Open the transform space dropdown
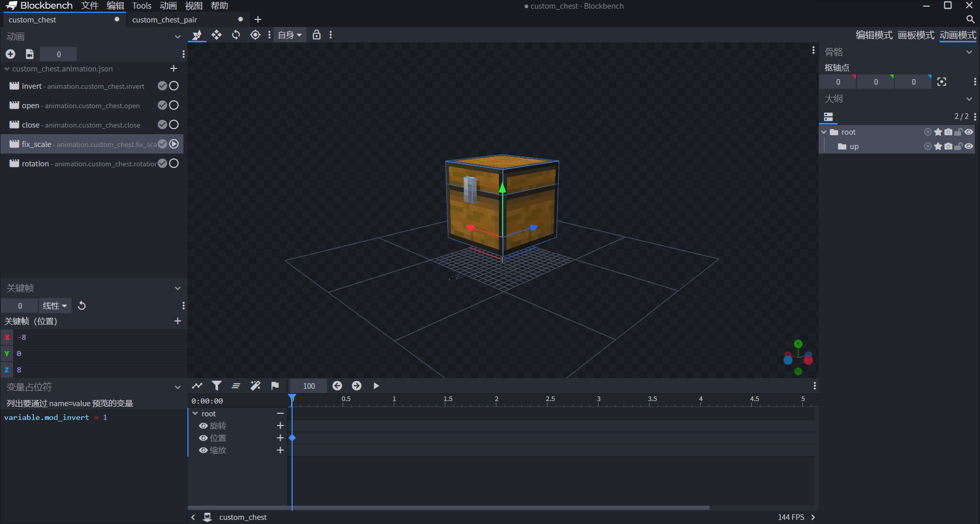 point(290,35)
